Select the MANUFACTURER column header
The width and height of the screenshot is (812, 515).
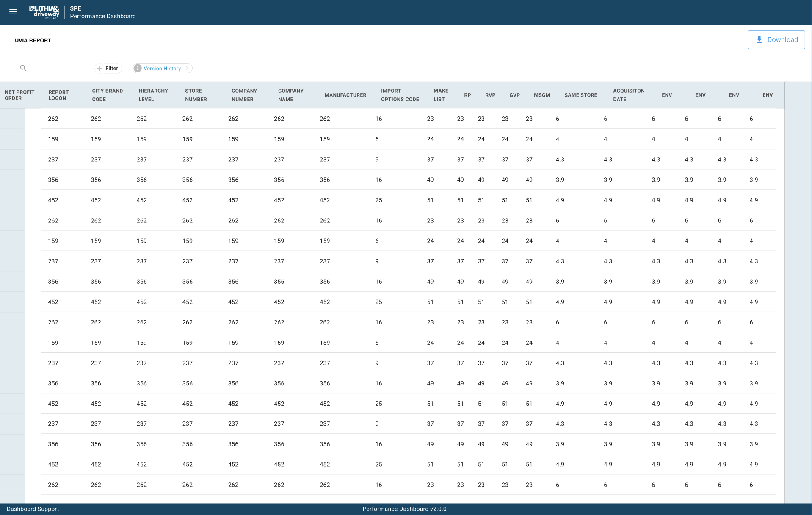[x=345, y=95]
